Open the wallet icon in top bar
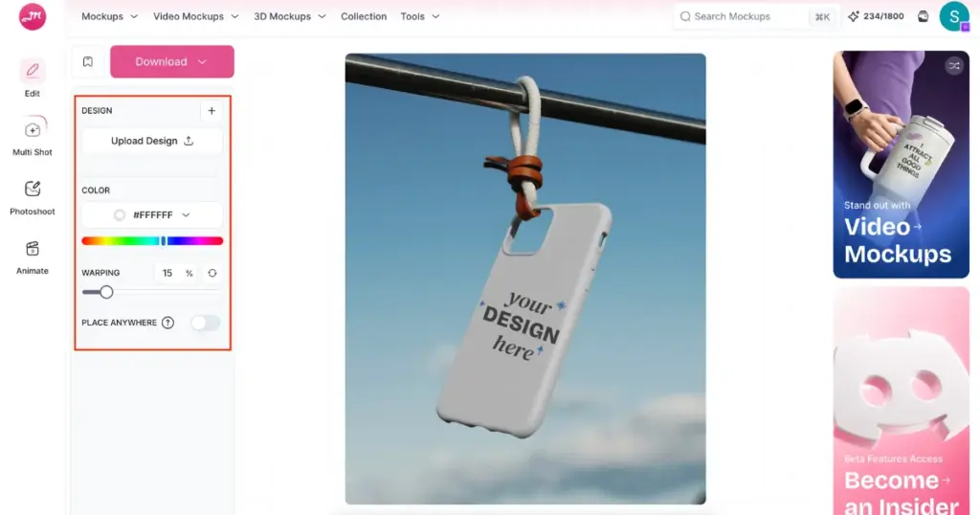 tap(924, 17)
